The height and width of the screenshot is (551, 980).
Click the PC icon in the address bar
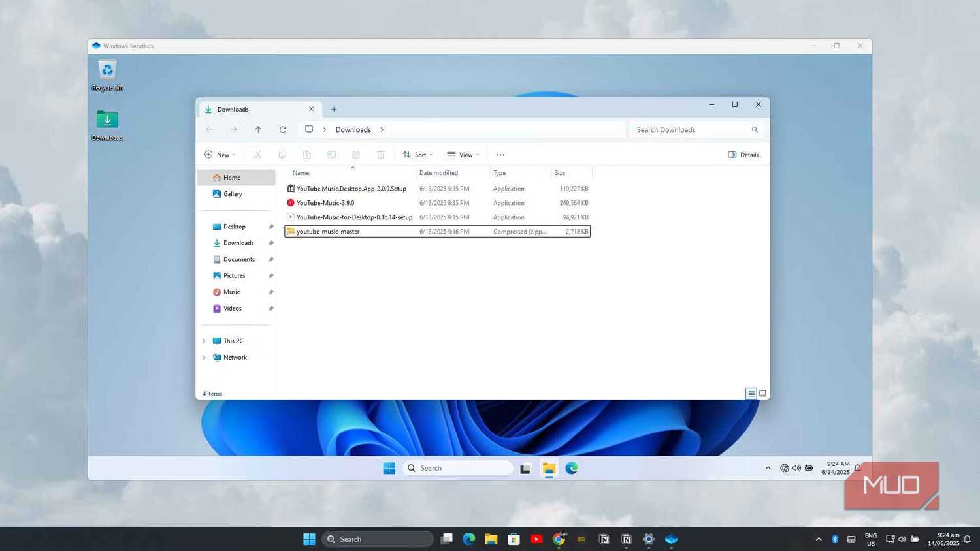pos(309,129)
